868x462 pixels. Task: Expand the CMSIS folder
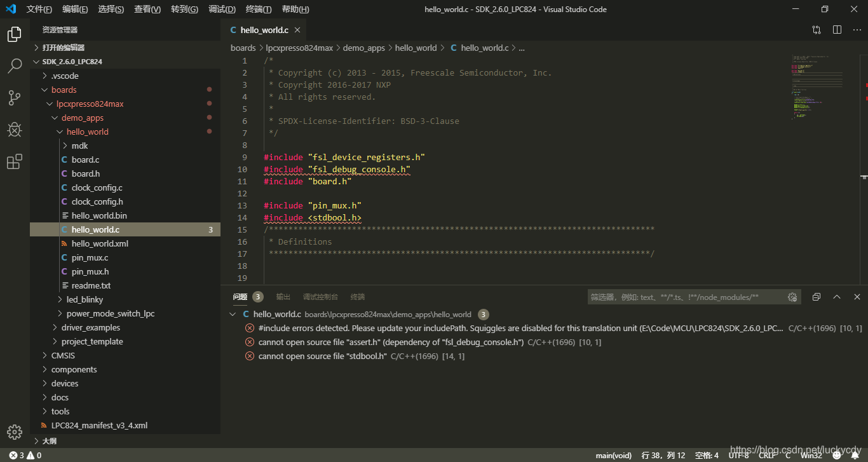point(125,355)
